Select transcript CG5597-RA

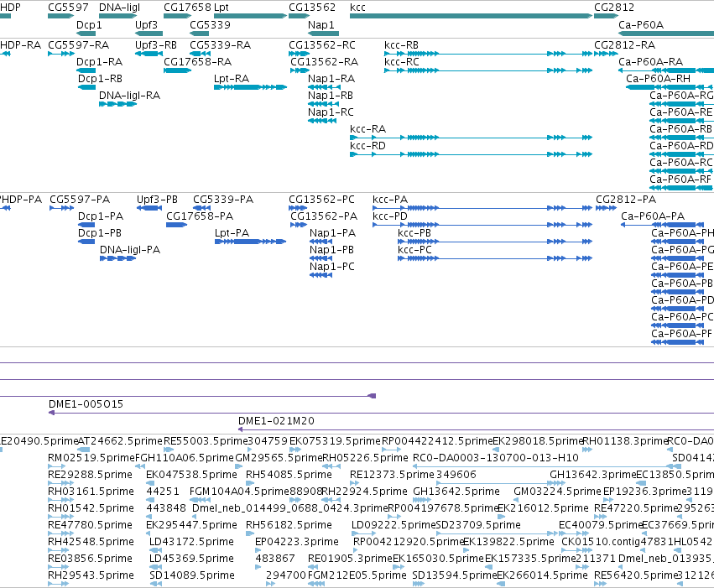(x=78, y=45)
